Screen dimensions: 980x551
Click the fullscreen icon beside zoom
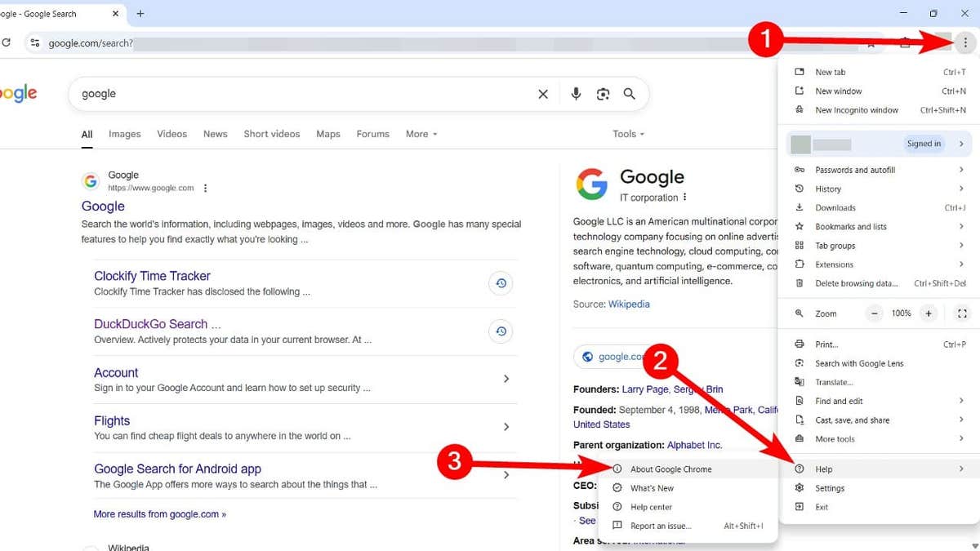(961, 313)
